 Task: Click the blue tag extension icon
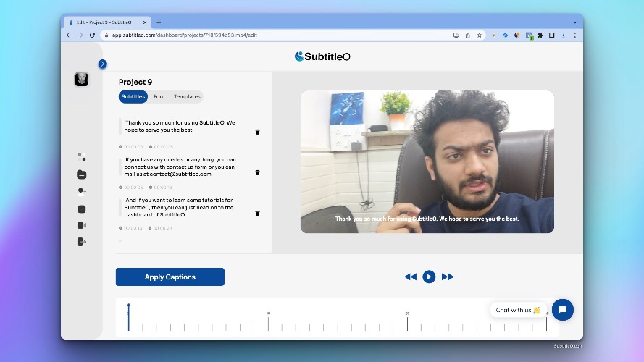click(x=505, y=35)
